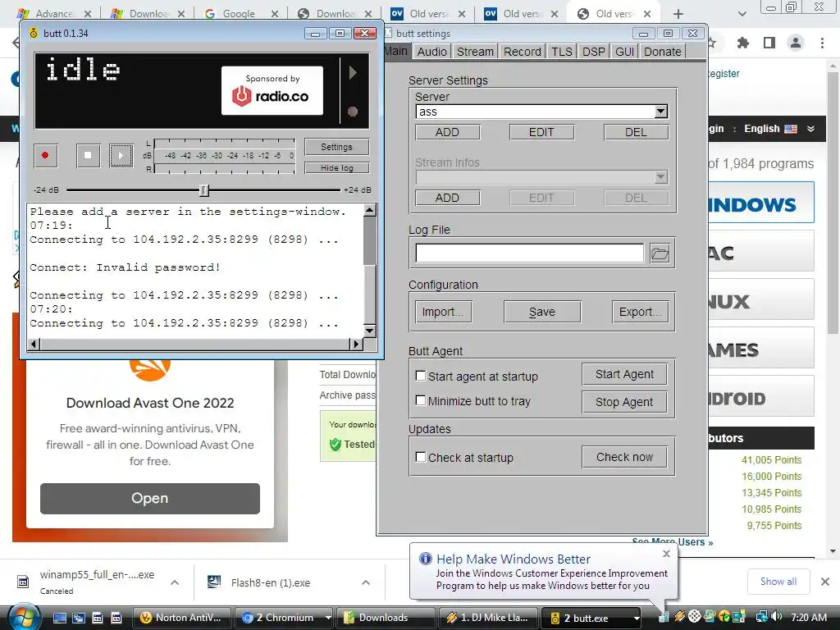Click EDIT under Server

coord(541,132)
